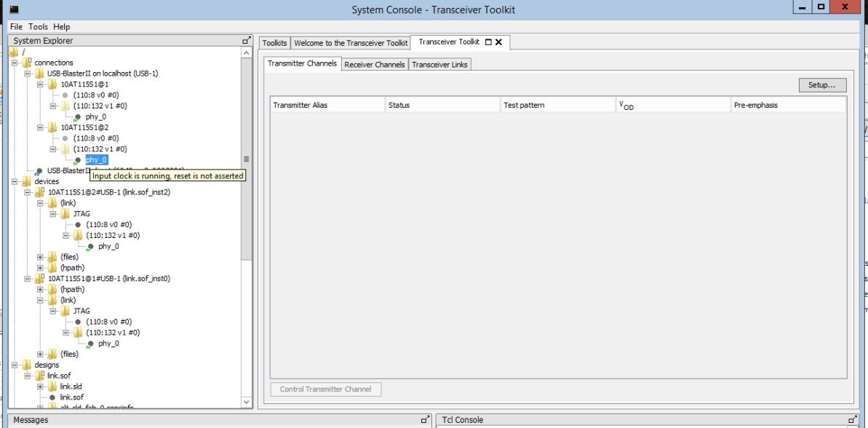Click the Test pattern column header
This screenshot has height=428, width=868.
pyautogui.click(x=557, y=105)
